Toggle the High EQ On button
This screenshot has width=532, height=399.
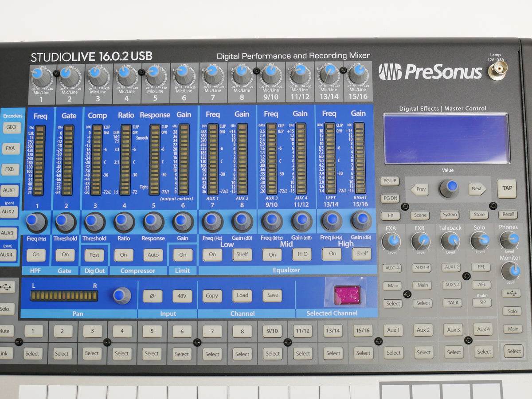click(332, 254)
